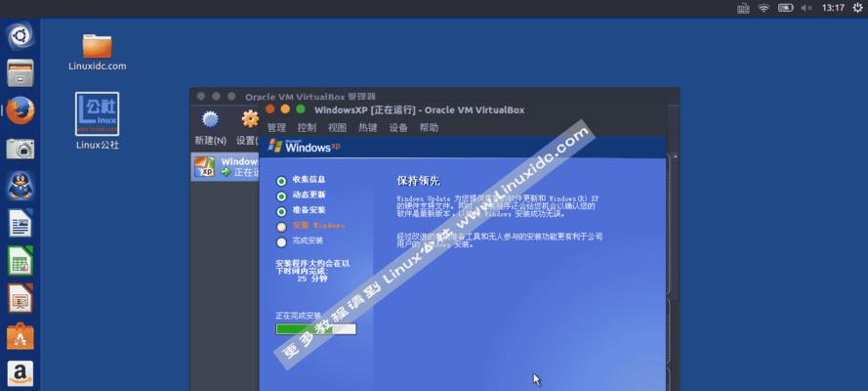The width and height of the screenshot is (868, 391).
Task: Open the 视图 menu
Action: (x=337, y=127)
